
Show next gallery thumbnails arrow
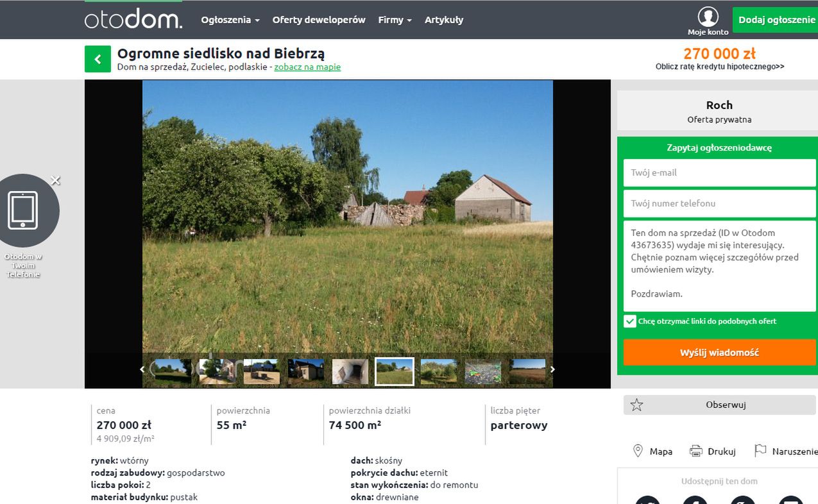552,369
